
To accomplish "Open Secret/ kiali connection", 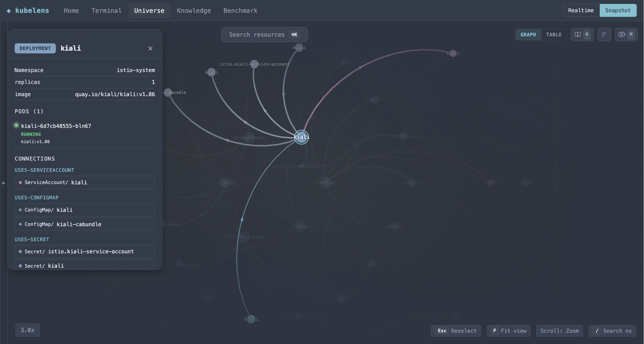I will [x=85, y=265].
